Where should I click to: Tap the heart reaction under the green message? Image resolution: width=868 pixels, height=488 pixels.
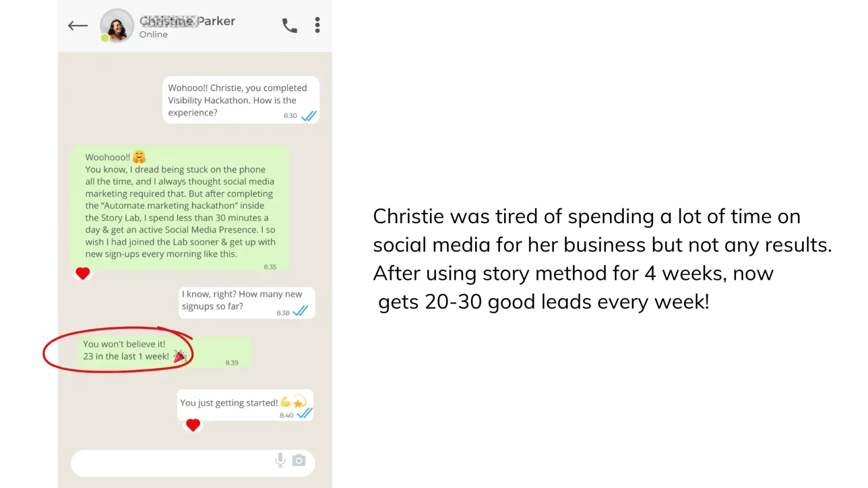[x=83, y=273]
